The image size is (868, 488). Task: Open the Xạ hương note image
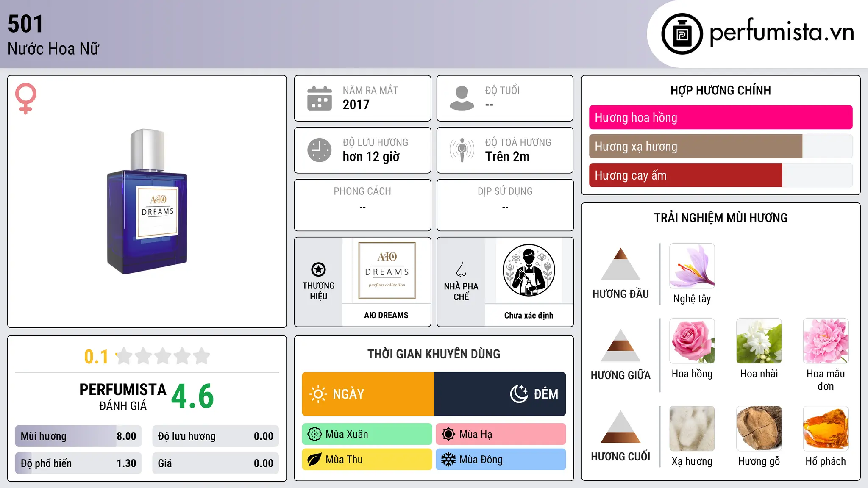coord(692,429)
